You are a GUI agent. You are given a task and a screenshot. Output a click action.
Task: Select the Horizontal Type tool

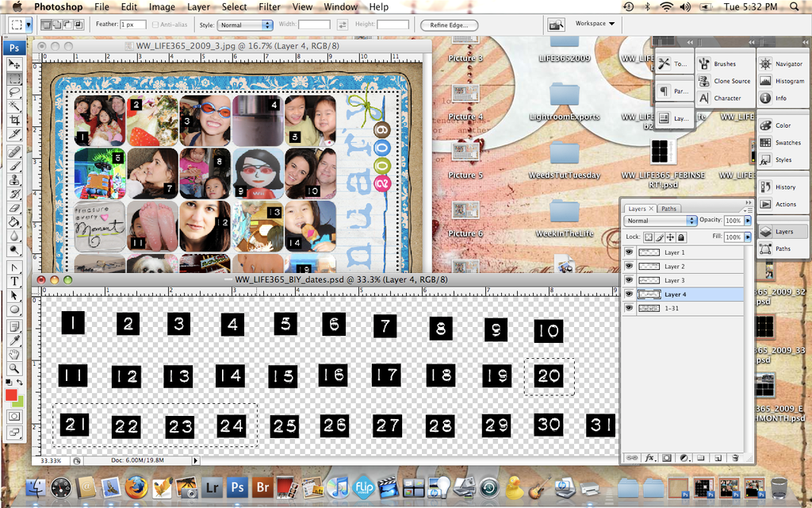pyautogui.click(x=14, y=282)
